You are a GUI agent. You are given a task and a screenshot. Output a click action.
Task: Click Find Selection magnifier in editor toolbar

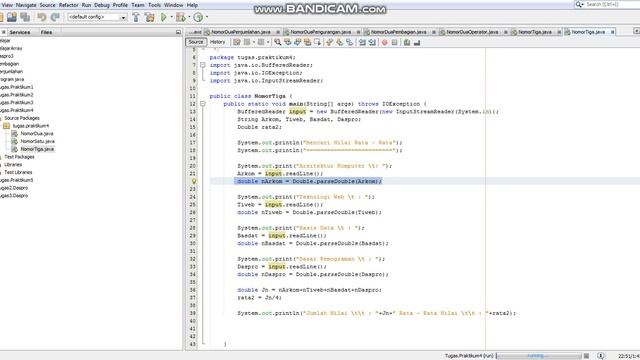[278, 42]
